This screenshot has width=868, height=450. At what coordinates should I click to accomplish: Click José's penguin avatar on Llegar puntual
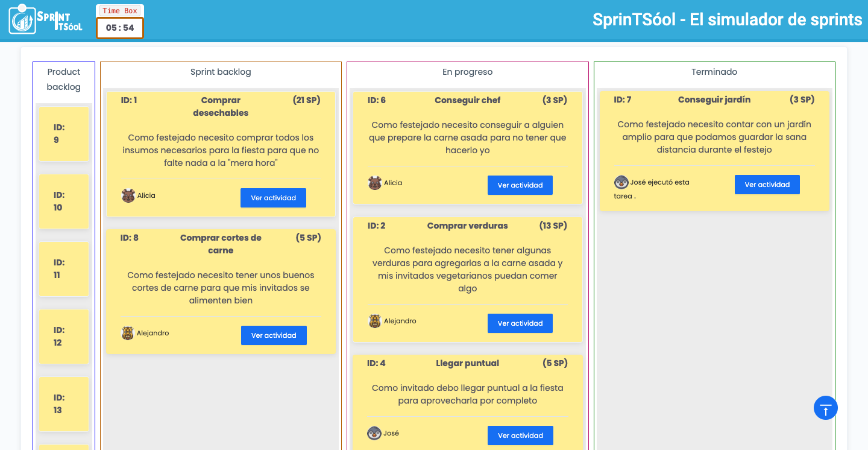click(x=374, y=433)
